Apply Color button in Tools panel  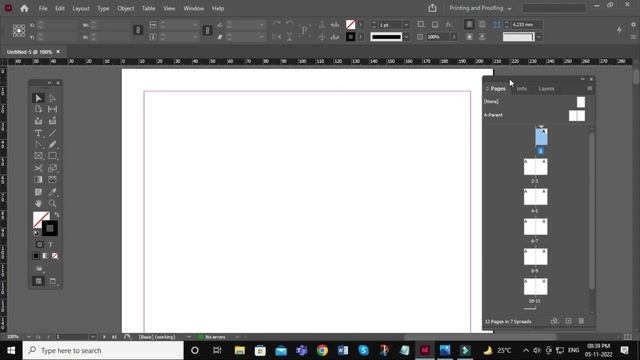click(36, 256)
